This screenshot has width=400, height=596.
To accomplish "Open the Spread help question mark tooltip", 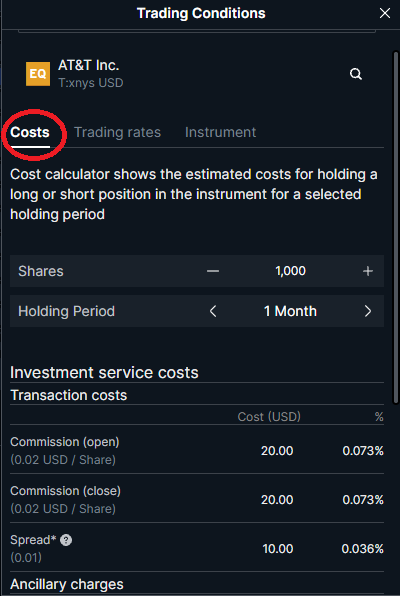I will (x=66, y=540).
